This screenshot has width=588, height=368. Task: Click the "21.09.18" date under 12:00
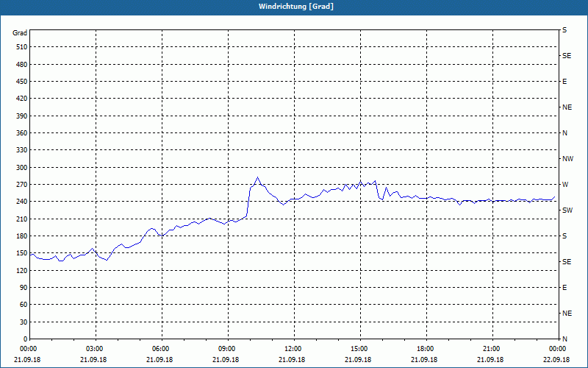[292, 359]
